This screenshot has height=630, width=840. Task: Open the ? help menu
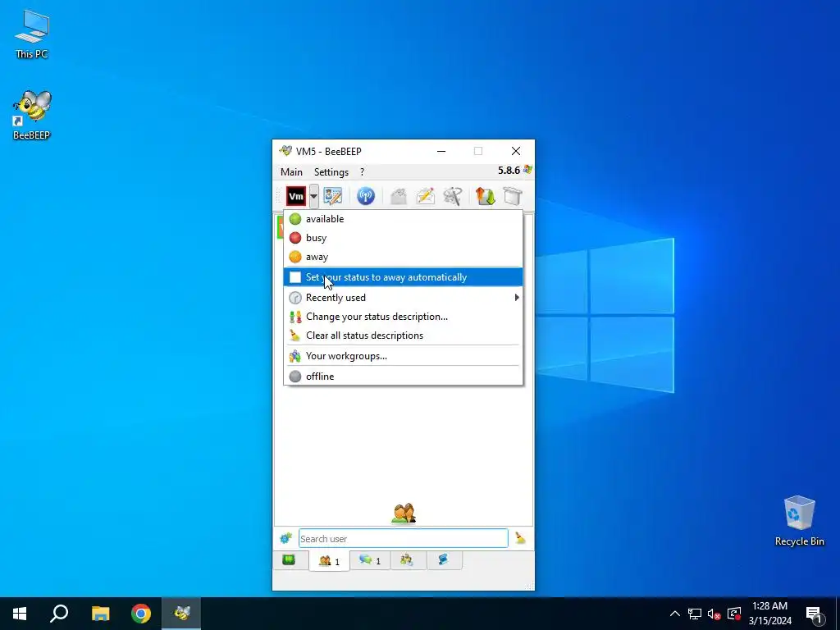(362, 172)
